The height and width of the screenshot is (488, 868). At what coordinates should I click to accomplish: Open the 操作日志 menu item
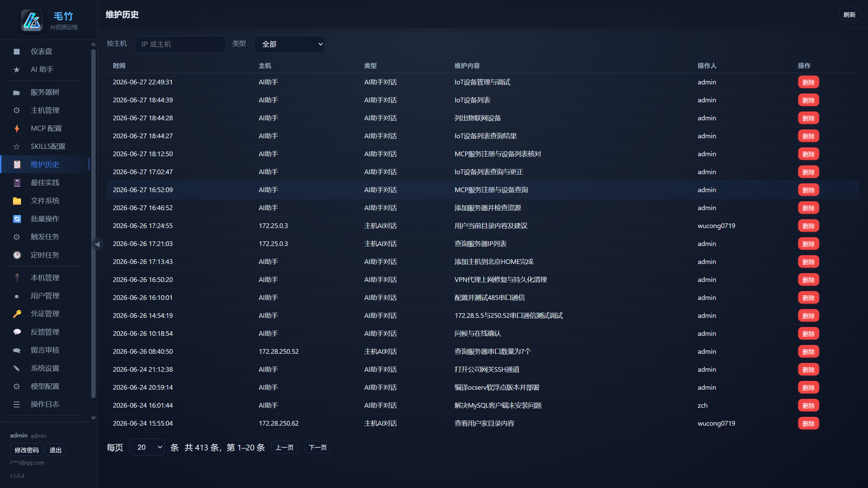[45, 404]
